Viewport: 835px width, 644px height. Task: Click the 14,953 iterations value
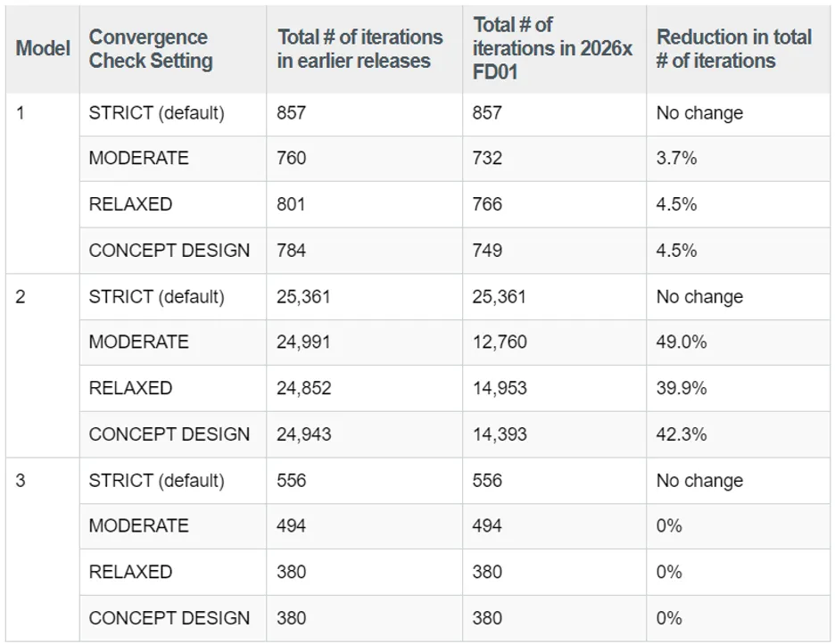[500, 388]
